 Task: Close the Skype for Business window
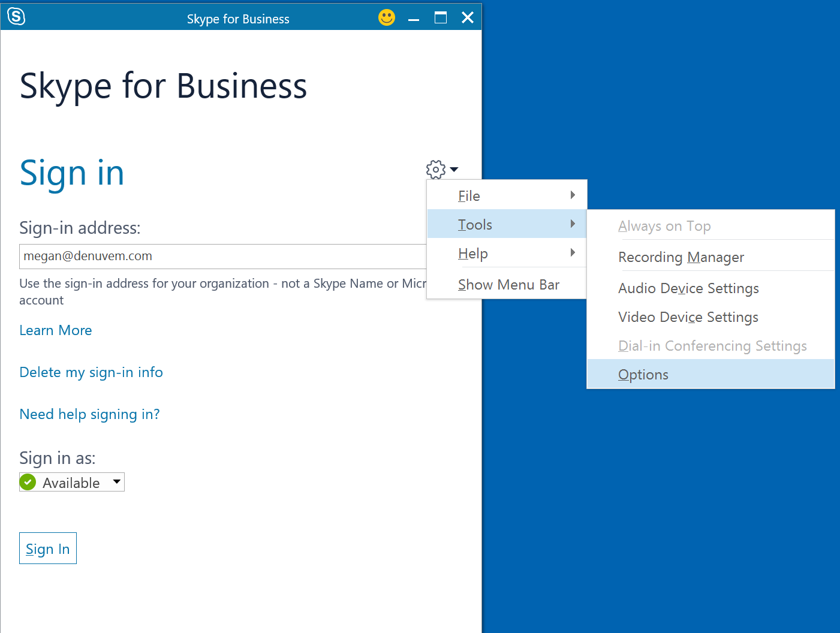click(468, 17)
